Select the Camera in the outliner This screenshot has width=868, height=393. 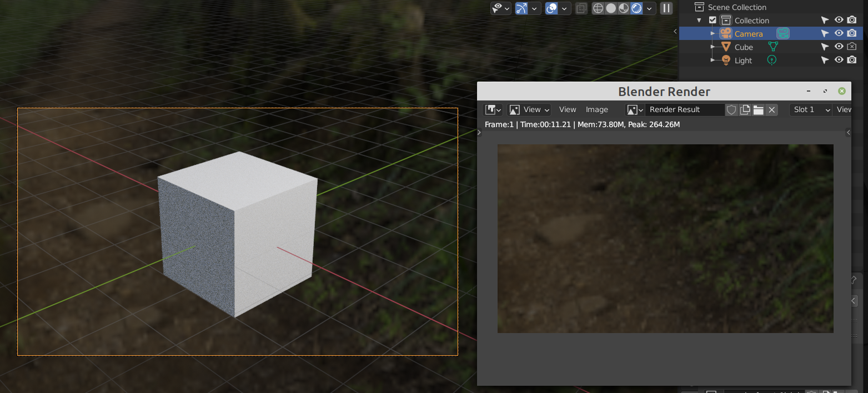(x=748, y=33)
